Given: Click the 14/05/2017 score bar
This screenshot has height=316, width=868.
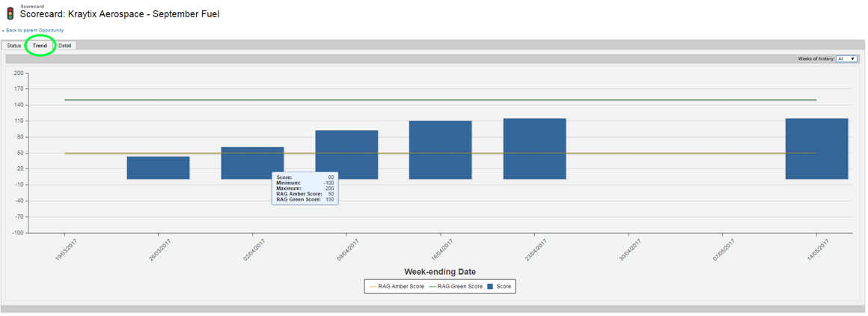Looking at the screenshot, I should 817,148.
